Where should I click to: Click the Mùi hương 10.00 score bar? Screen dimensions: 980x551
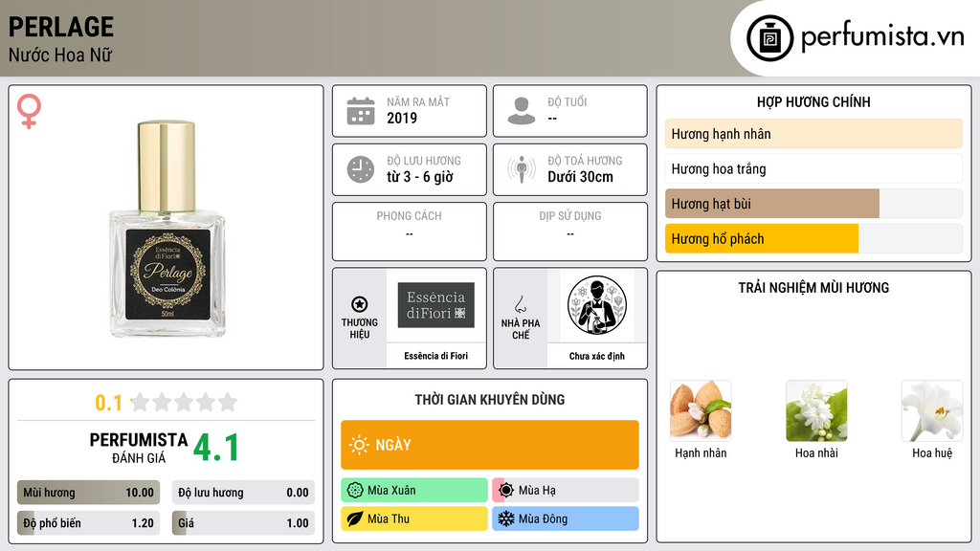tap(88, 493)
